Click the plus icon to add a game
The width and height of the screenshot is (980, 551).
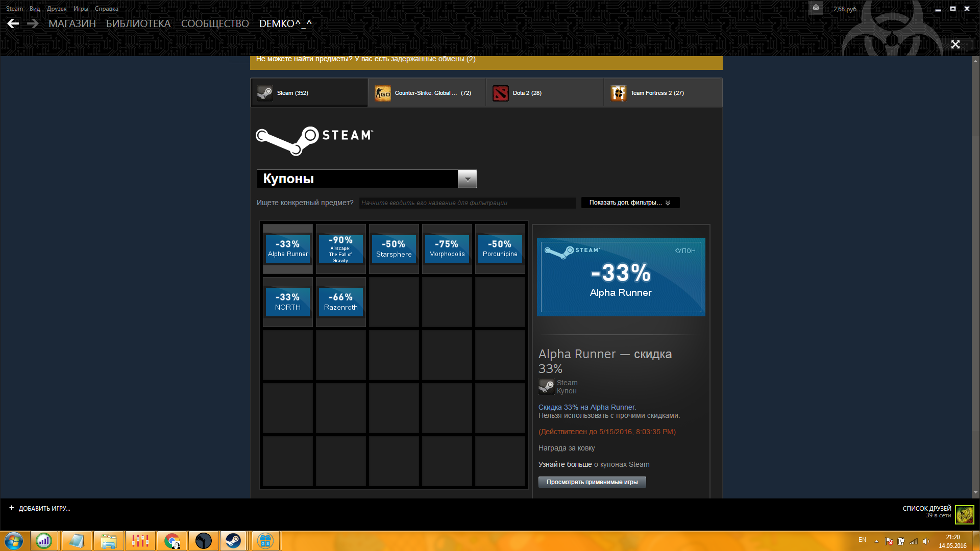point(12,508)
